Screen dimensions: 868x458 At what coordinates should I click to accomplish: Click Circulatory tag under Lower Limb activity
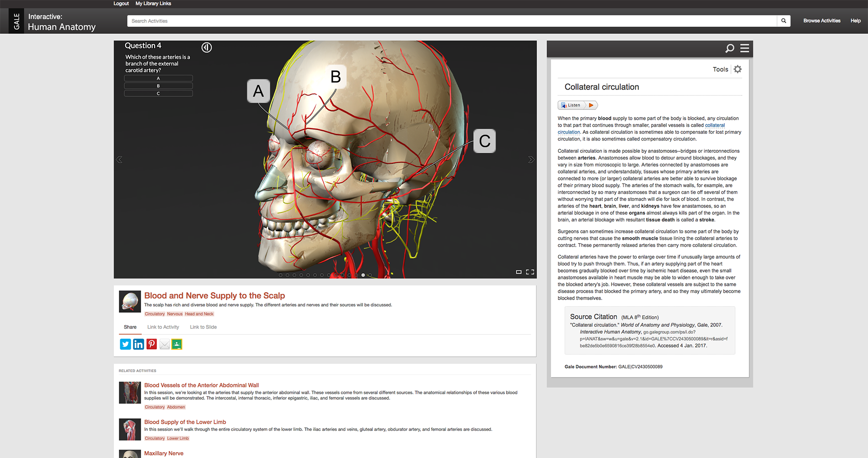[155, 438]
